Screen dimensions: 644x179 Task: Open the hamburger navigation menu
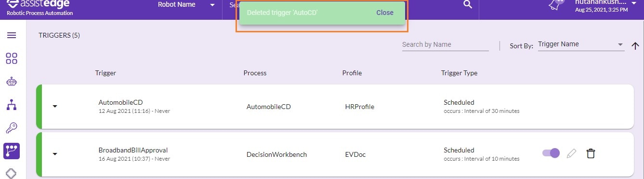click(x=12, y=35)
